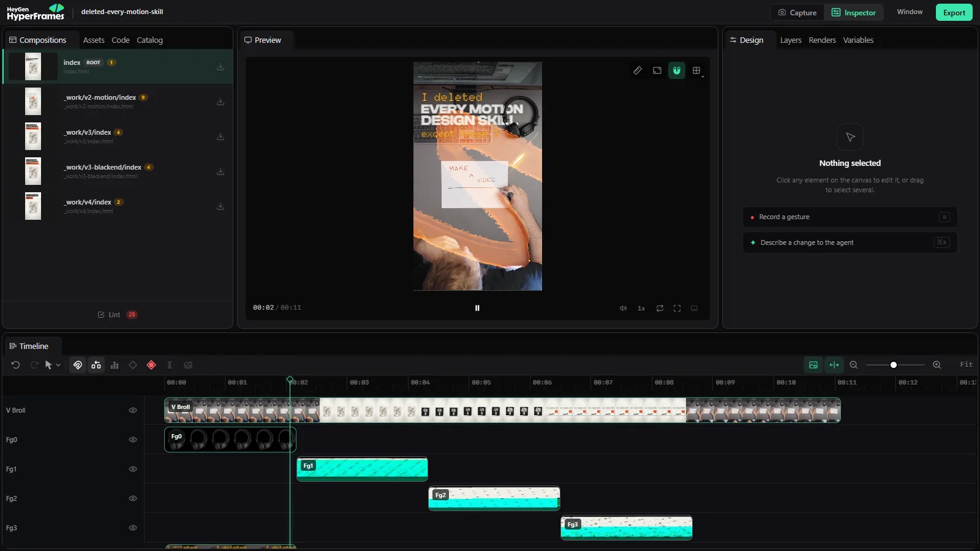Viewport: 980px width, 551px height.
Task: Click the timeline zoom slider handle
Action: (894, 365)
